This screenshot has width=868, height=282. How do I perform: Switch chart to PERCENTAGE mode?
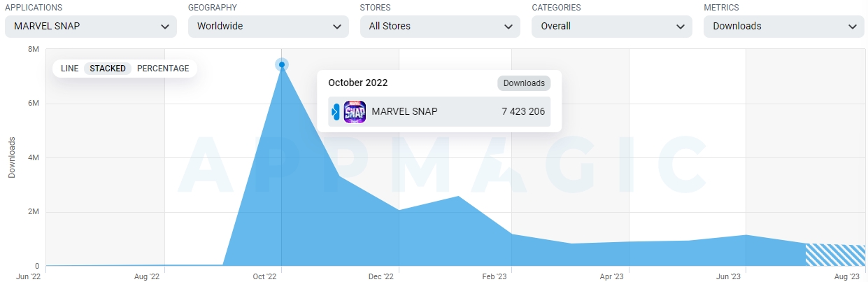click(163, 69)
